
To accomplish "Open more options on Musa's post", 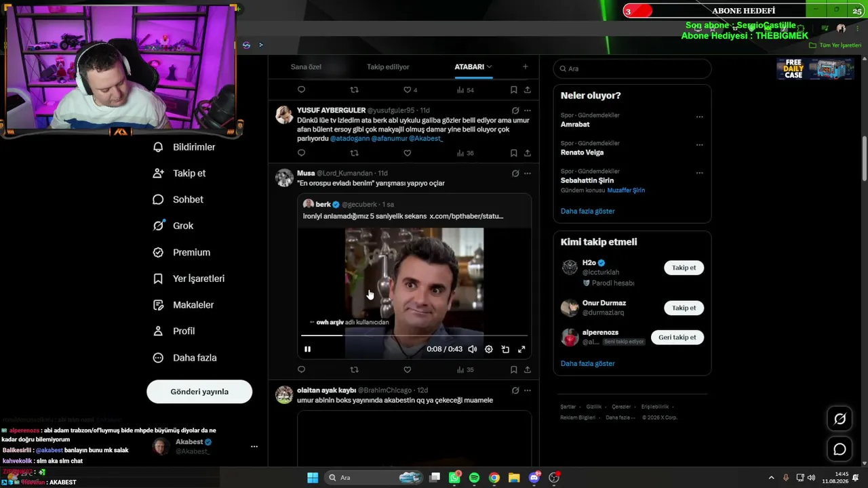I will 528,174.
